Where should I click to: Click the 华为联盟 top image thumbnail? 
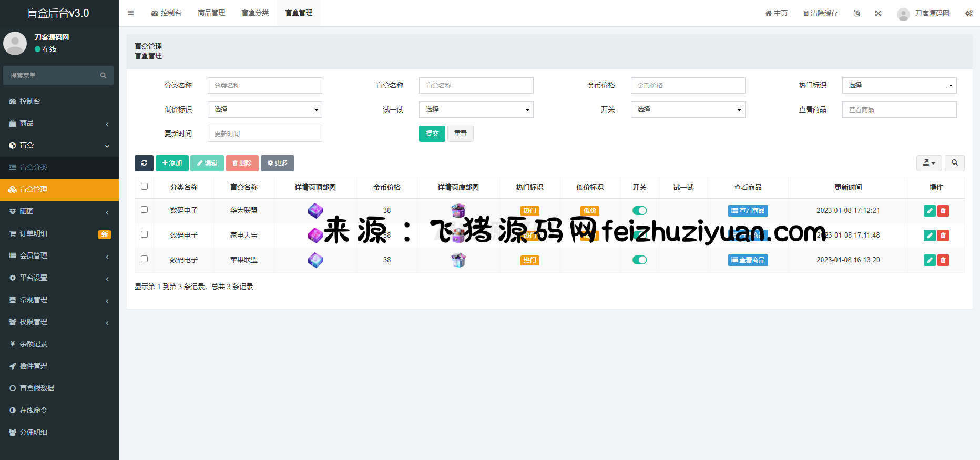coord(315,211)
